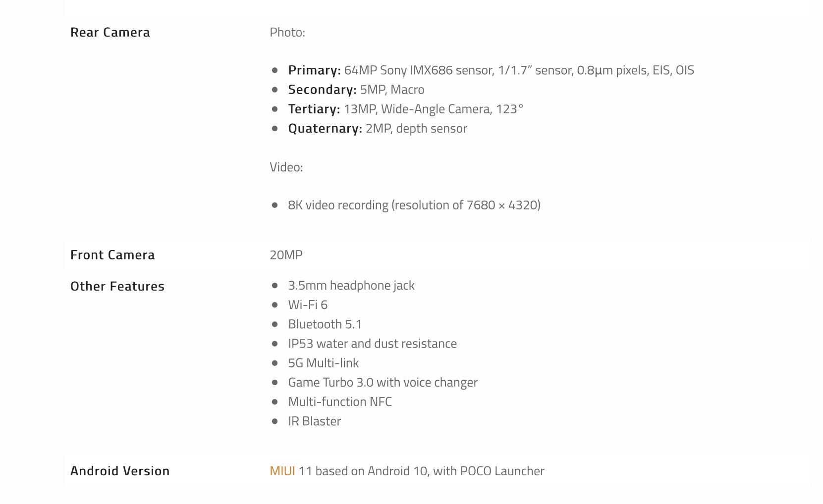Image resolution: width=823 pixels, height=504 pixels.
Task: Click the IR Blaster list item
Action: tap(315, 421)
